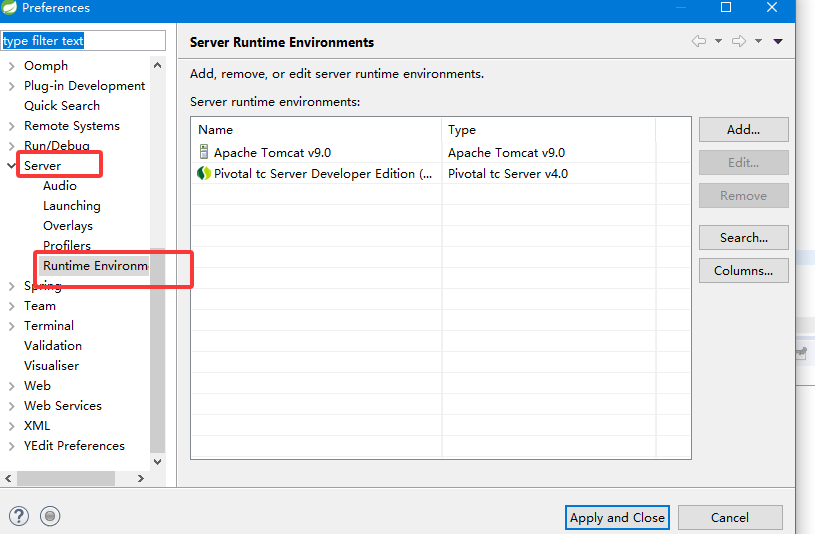
Task: Close the Preferences window
Action: pyautogui.click(x=772, y=7)
